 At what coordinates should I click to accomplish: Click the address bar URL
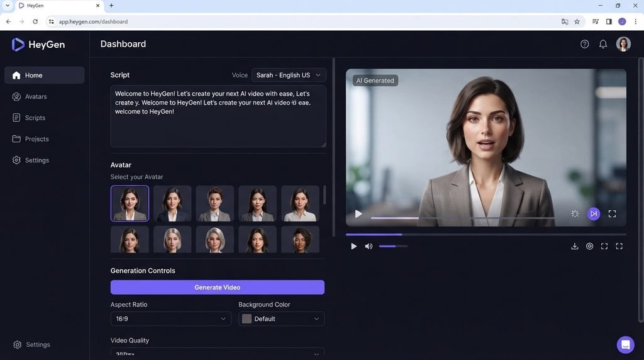pyautogui.click(x=93, y=21)
